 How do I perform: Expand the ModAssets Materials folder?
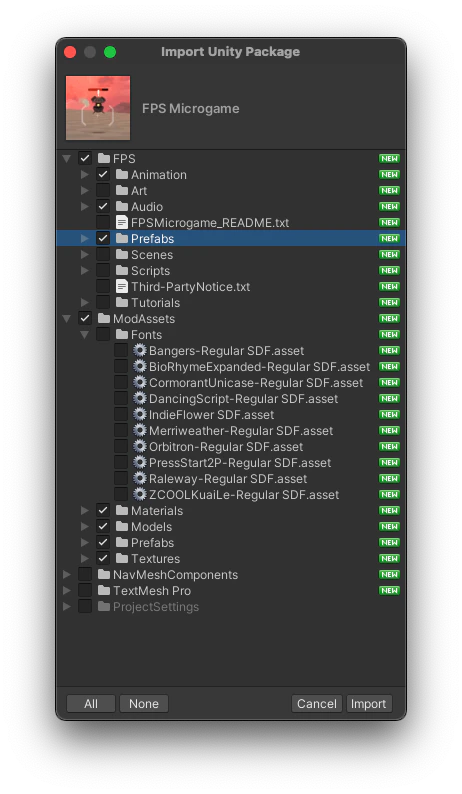[x=85, y=510]
